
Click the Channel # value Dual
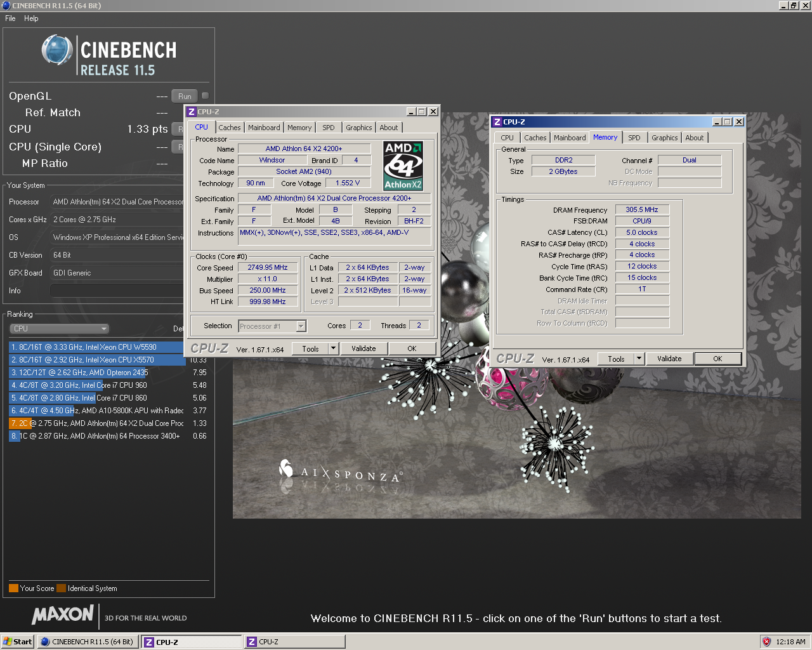point(690,160)
